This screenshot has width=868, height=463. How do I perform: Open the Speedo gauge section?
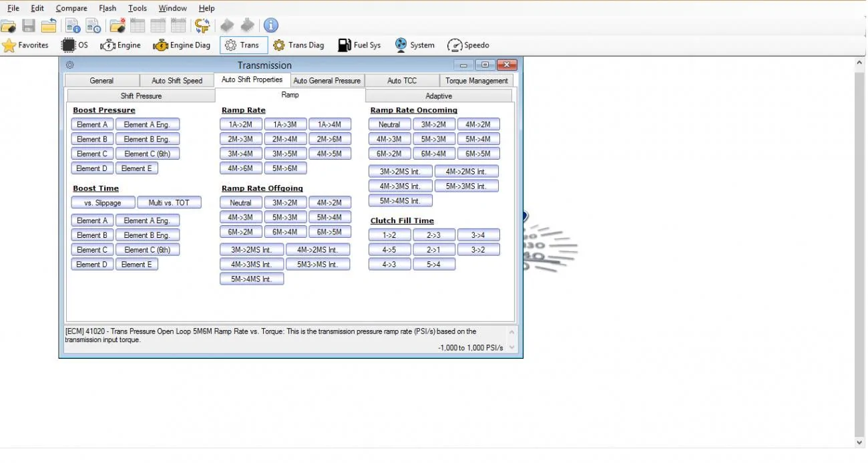click(x=468, y=45)
